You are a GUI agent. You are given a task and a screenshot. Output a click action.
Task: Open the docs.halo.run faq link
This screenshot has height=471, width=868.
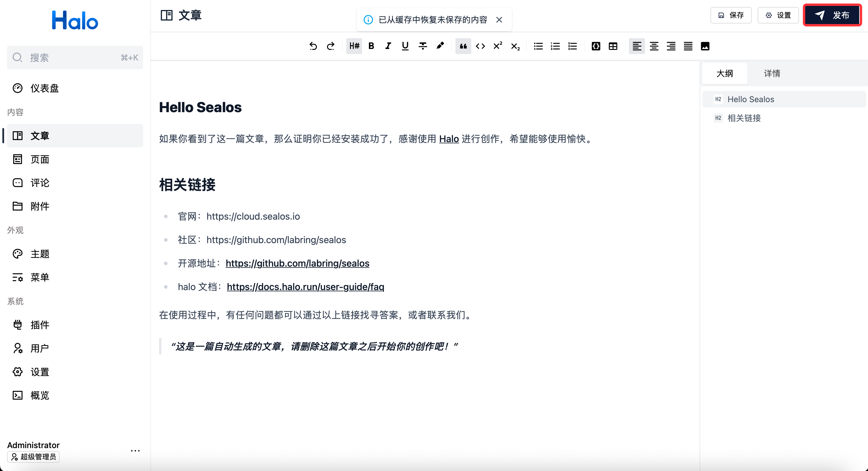(x=305, y=287)
